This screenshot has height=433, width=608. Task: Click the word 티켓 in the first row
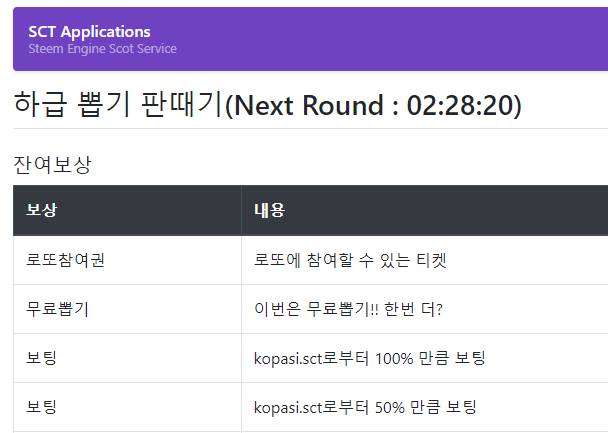(431, 260)
